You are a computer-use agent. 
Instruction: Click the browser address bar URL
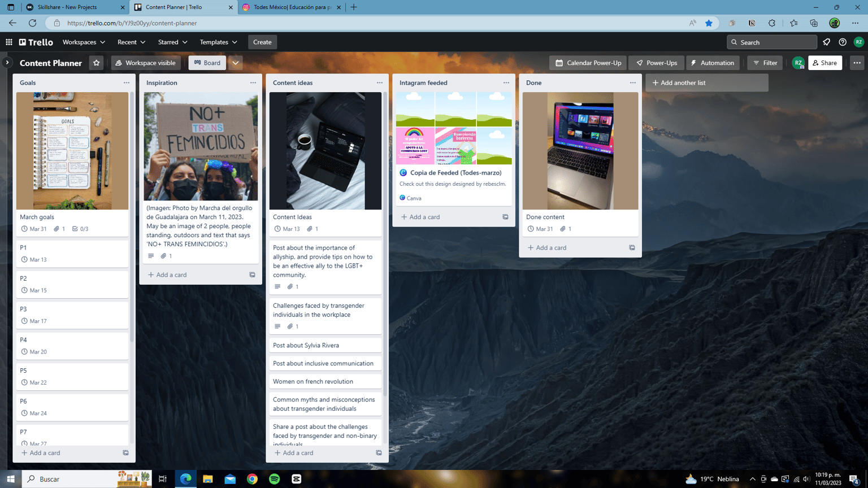coord(132,23)
